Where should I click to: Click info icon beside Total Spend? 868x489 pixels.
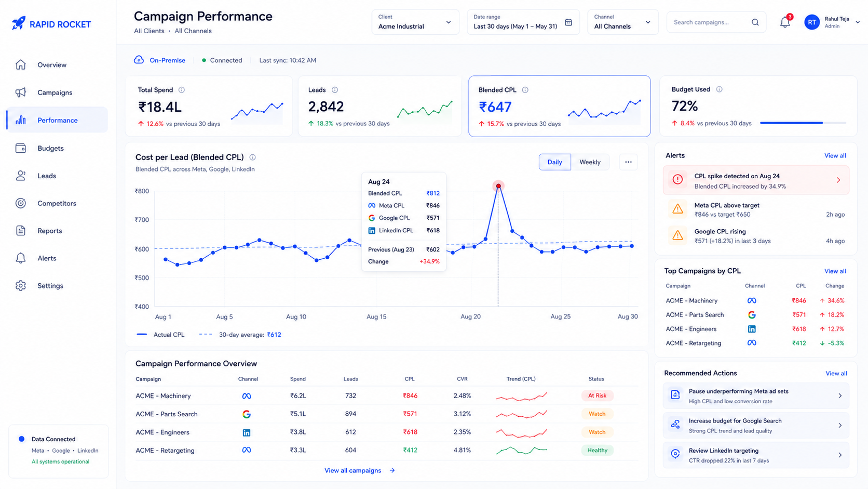181,90
